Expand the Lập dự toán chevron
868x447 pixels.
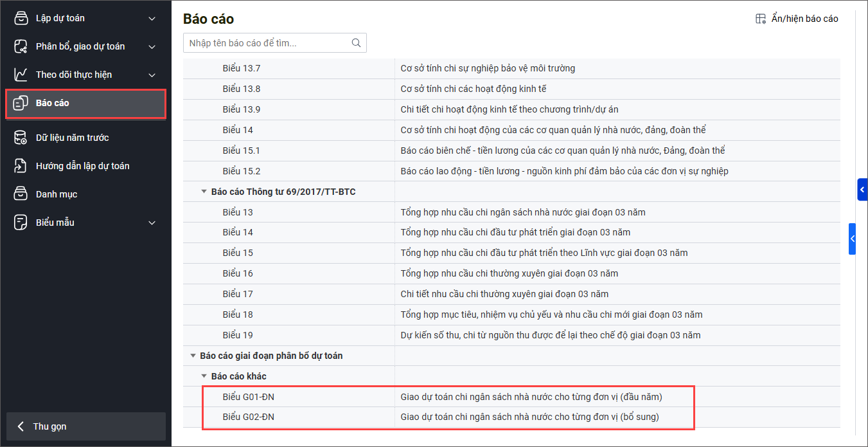coord(152,19)
